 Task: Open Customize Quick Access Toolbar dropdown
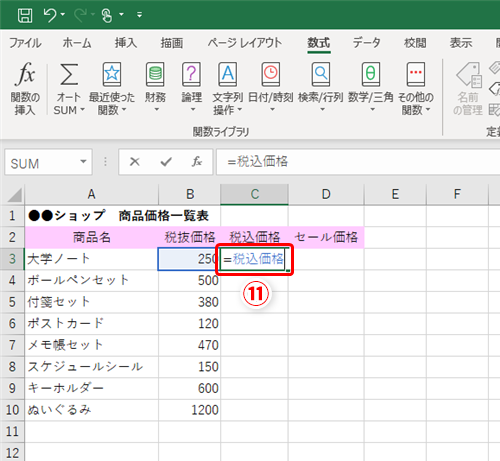(139, 15)
